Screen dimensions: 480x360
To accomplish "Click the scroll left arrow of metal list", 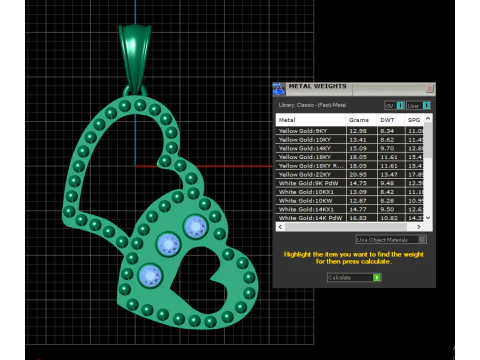I will click(x=280, y=227).
